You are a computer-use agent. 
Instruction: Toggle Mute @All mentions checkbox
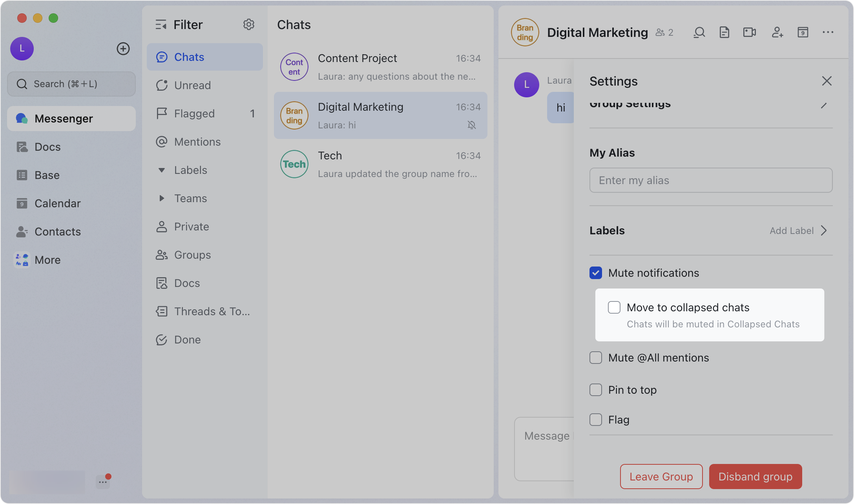coord(596,358)
